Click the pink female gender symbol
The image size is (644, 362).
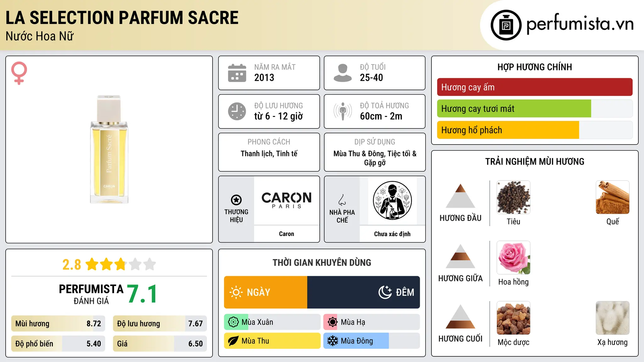(19, 73)
